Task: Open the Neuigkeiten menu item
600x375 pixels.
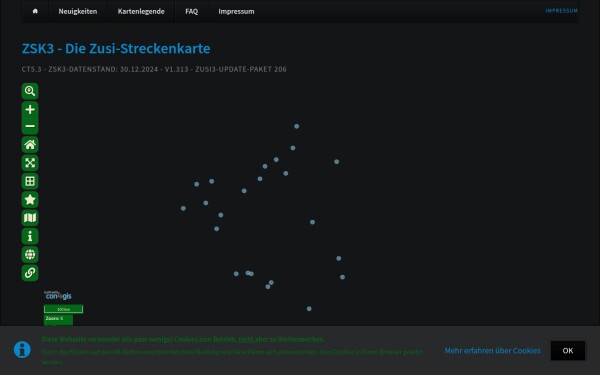Action: 78,11
